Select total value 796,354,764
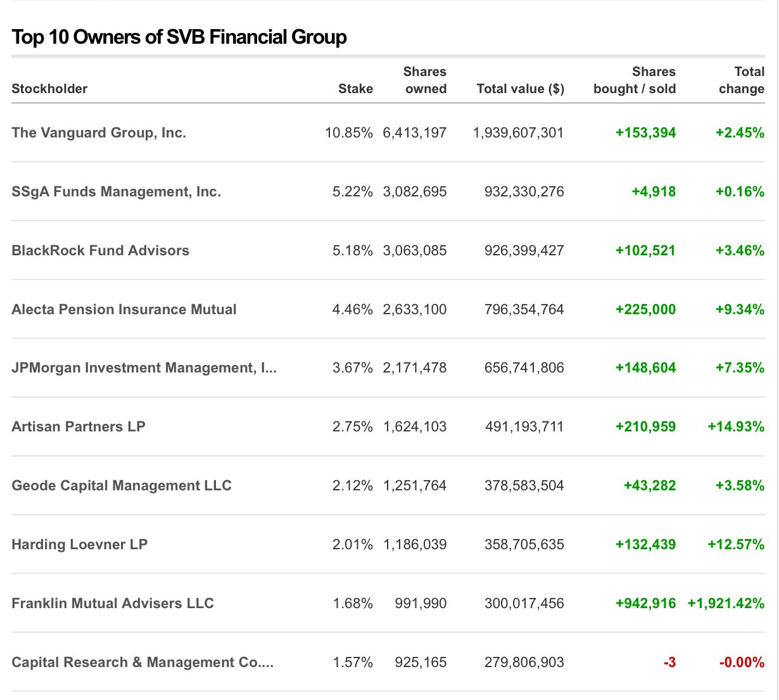This screenshot has width=779, height=700. [x=524, y=310]
